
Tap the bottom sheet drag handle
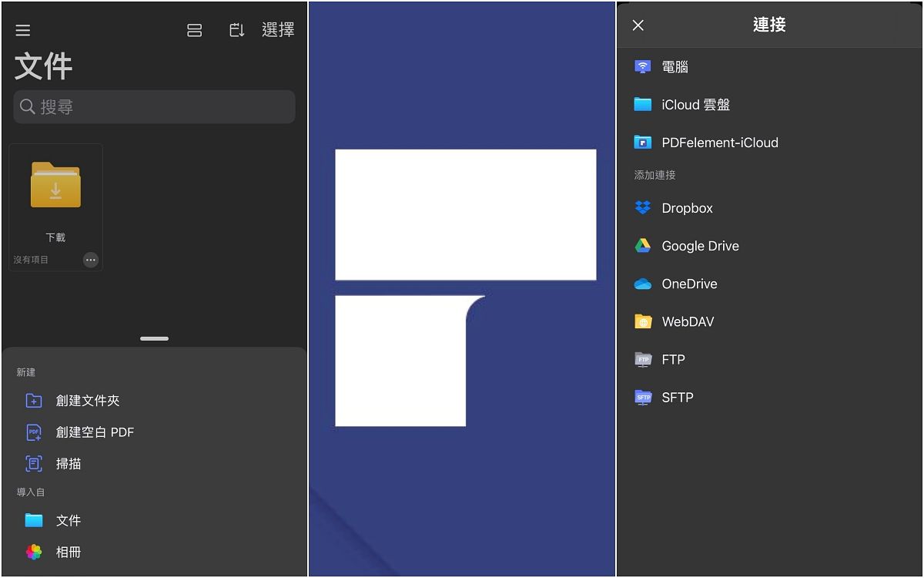(x=154, y=338)
